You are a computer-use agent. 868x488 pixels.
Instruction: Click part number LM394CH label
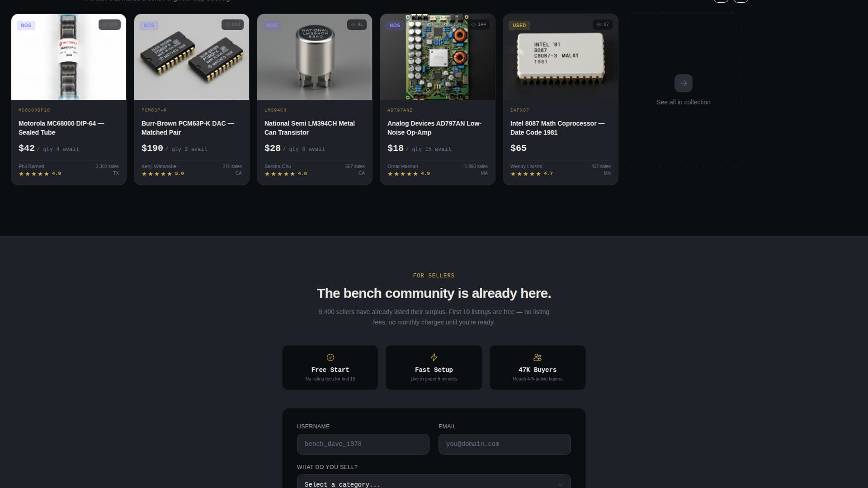275,110
